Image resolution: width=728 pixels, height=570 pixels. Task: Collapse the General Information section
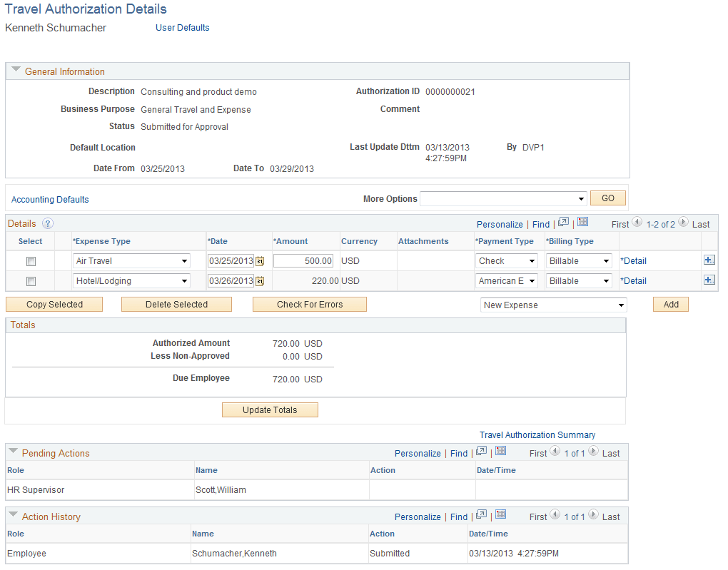tap(16, 70)
